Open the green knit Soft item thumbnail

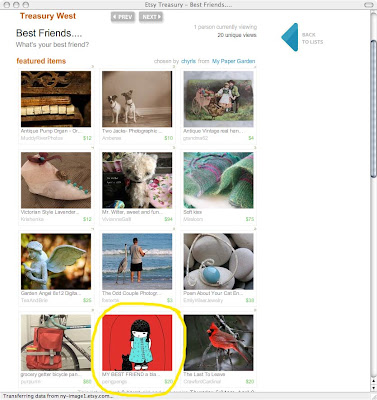pyautogui.click(x=218, y=180)
